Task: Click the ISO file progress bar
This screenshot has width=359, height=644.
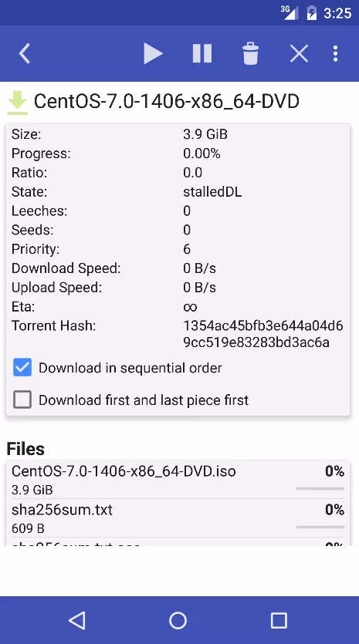Action: tap(320, 488)
